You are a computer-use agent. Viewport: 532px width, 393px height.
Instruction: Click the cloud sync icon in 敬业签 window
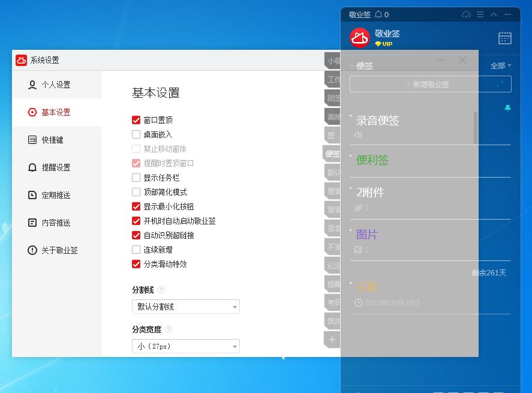(x=466, y=14)
